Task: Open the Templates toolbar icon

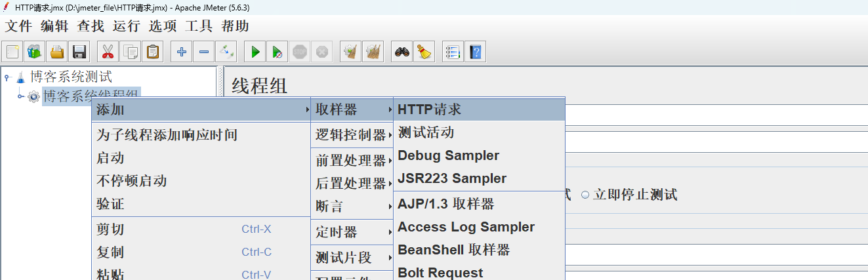Action: 35,51
